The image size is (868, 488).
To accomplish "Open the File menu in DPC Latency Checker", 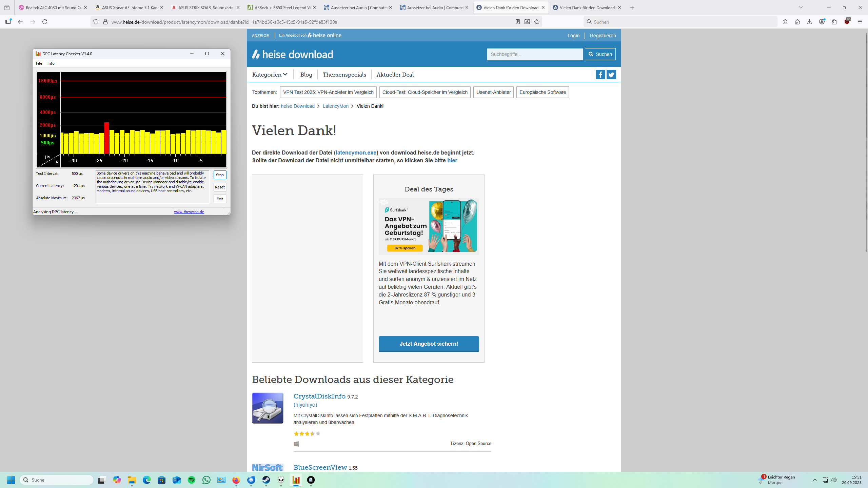I will [39, 63].
